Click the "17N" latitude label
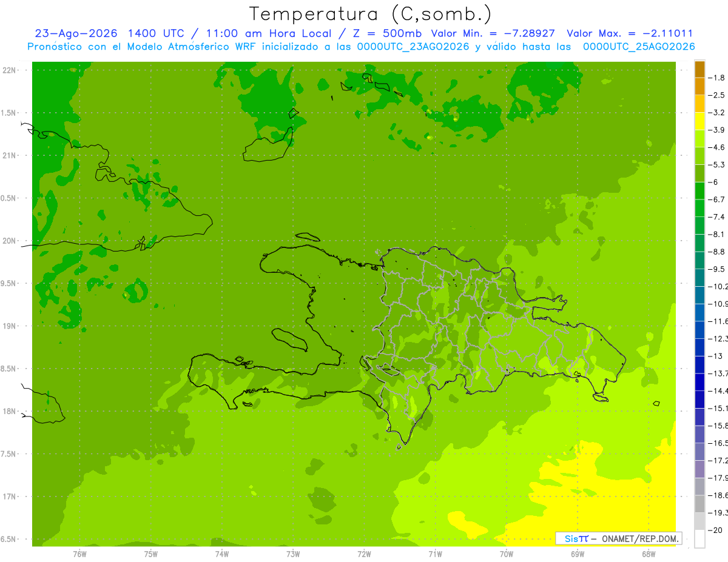The height and width of the screenshot is (562, 728). tap(10, 497)
